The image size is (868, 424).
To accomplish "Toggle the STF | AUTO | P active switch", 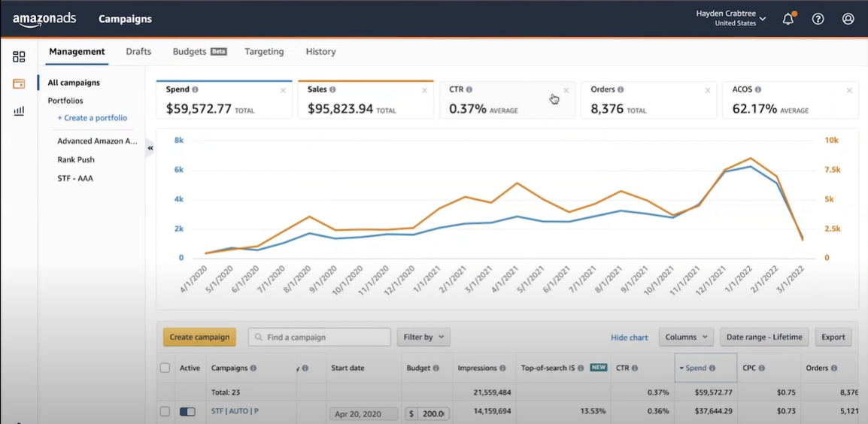I will pyautogui.click(x=187, y=411).
